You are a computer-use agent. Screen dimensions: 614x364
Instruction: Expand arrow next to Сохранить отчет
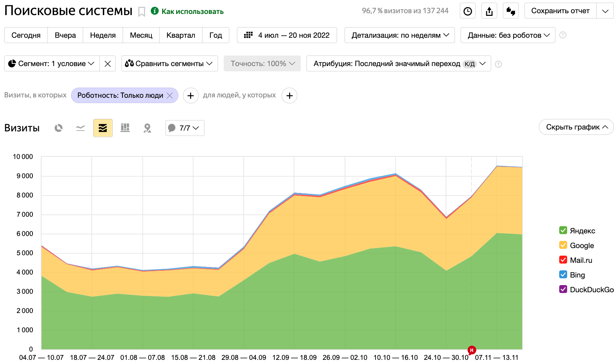tap(605, 11)
